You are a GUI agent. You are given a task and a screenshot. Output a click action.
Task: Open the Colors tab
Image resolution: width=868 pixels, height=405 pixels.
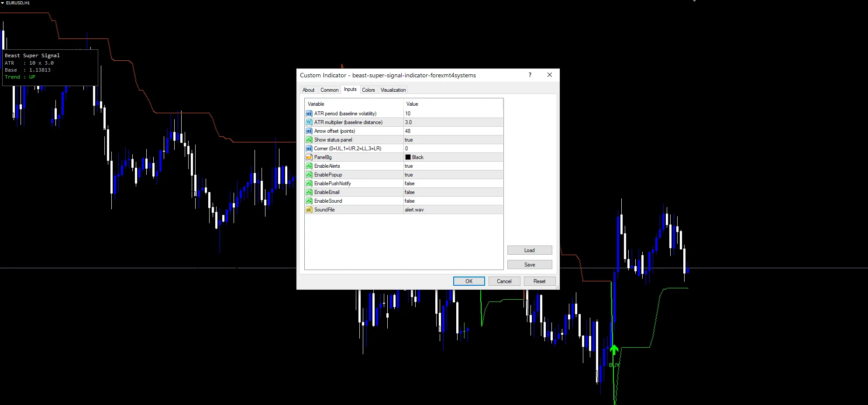coord(369,90)
